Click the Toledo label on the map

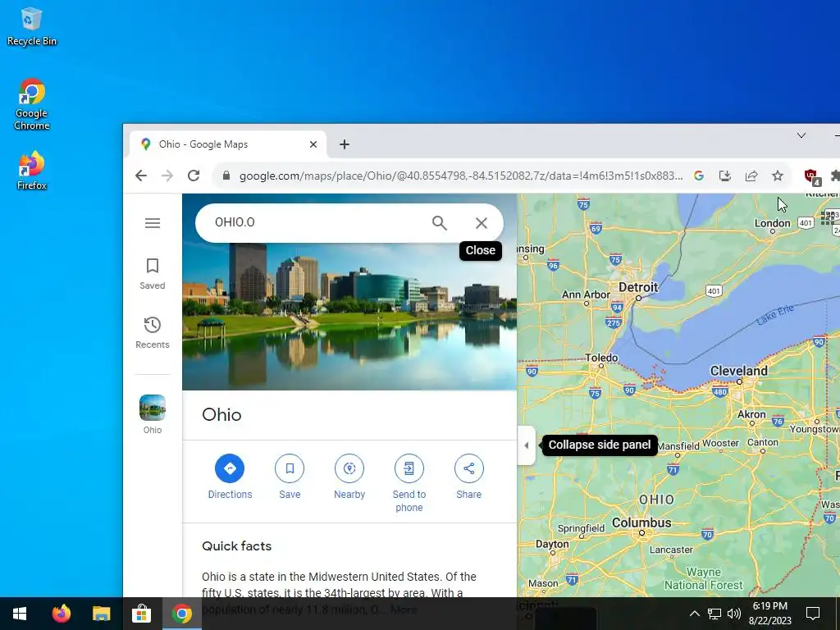coord(601,358)
